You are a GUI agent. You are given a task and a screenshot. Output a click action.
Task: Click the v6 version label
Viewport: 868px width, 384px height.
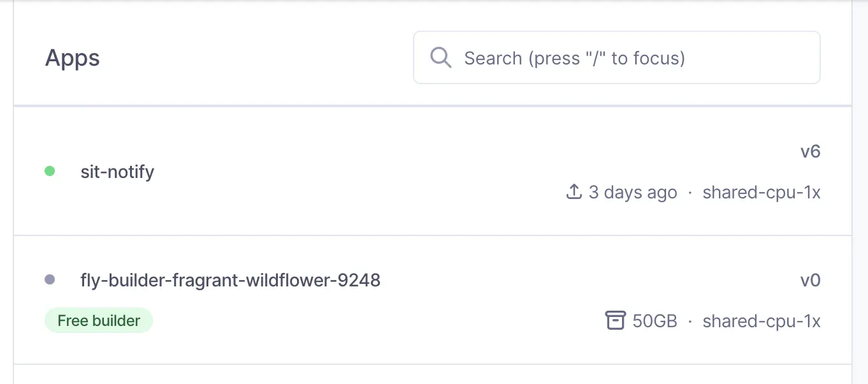click(810, 152)
